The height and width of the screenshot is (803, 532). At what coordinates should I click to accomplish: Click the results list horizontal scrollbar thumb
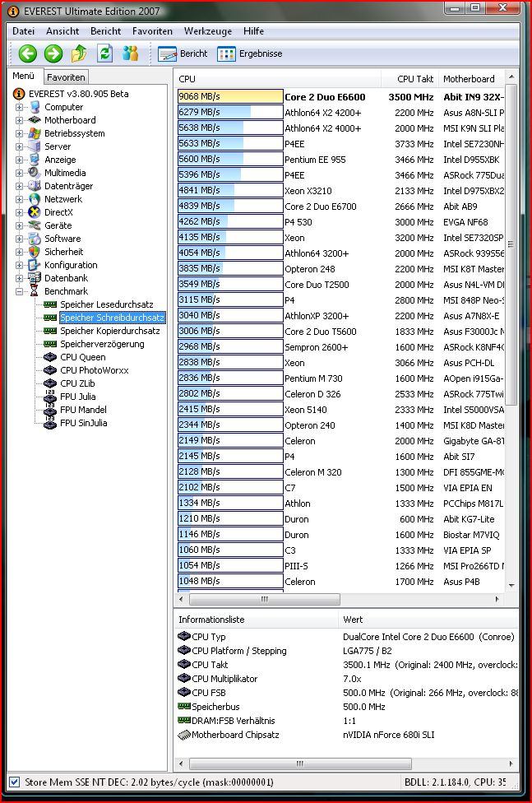tap(264, 599)
